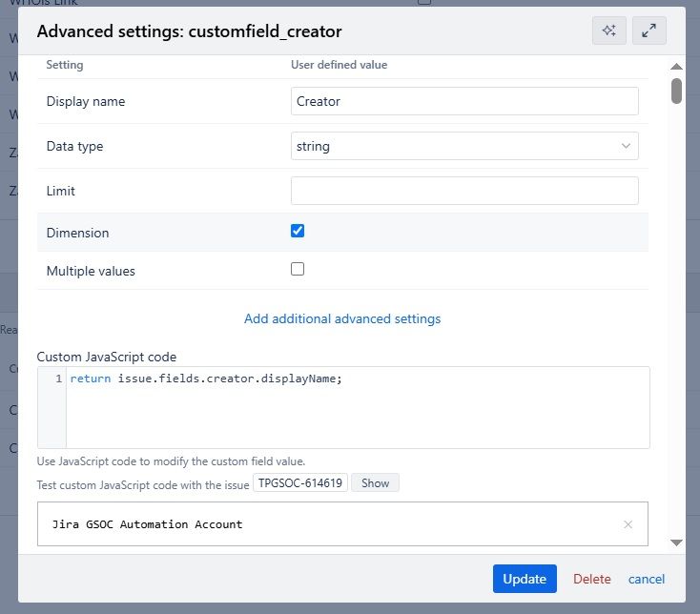The width and height of the screenshot is (700, 614).
Task: Uncheck the Dimension checkbox
Action: tap(298, 231)
